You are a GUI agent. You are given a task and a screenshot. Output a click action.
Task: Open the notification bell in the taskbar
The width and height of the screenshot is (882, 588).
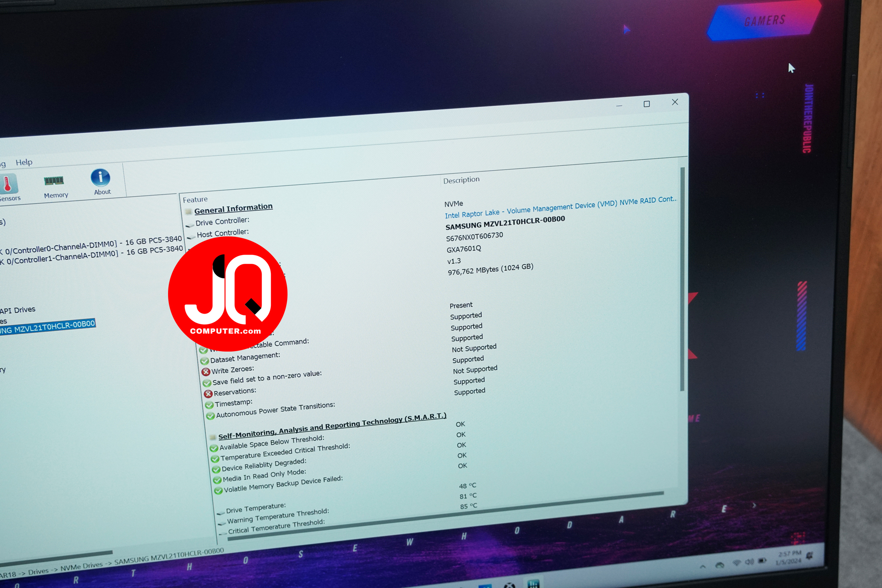[810, 556]
